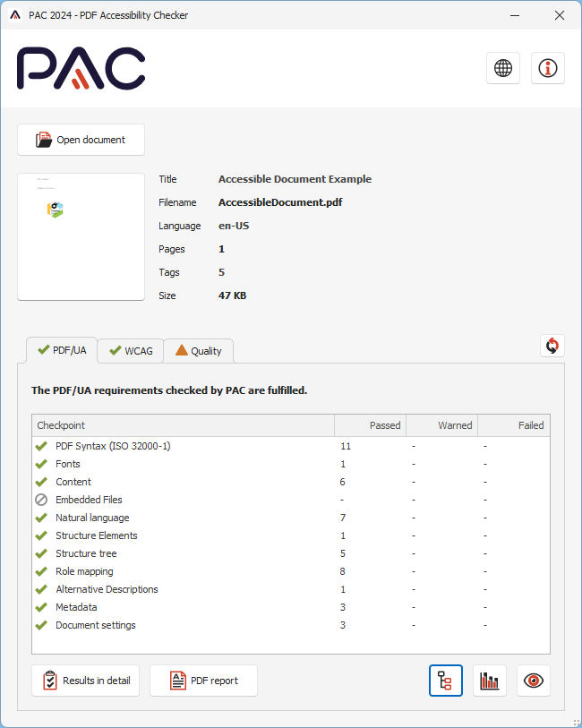Image resolution: width=582 pixels, height=728 pixels.
Task: Open Results in detail
Action: click(x=86, y=681)
